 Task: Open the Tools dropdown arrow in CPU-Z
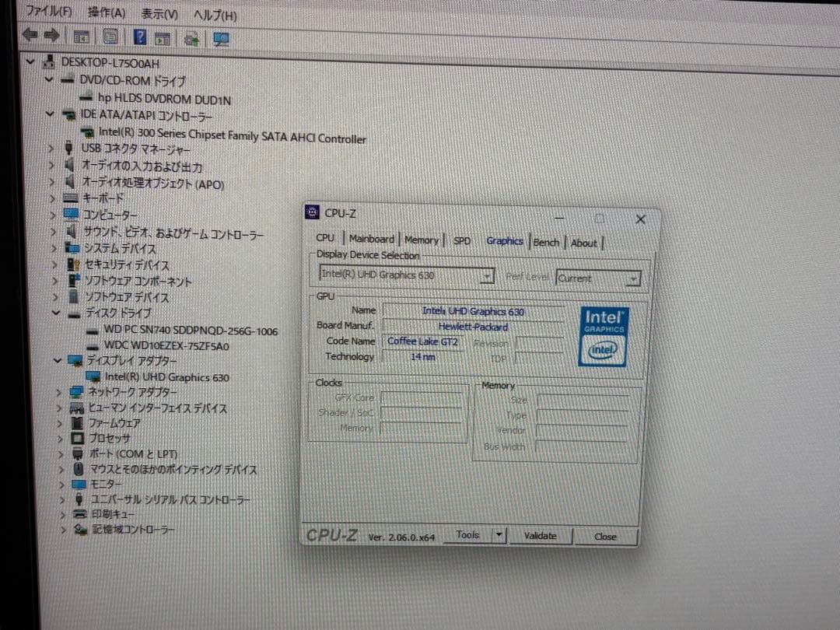499,535
